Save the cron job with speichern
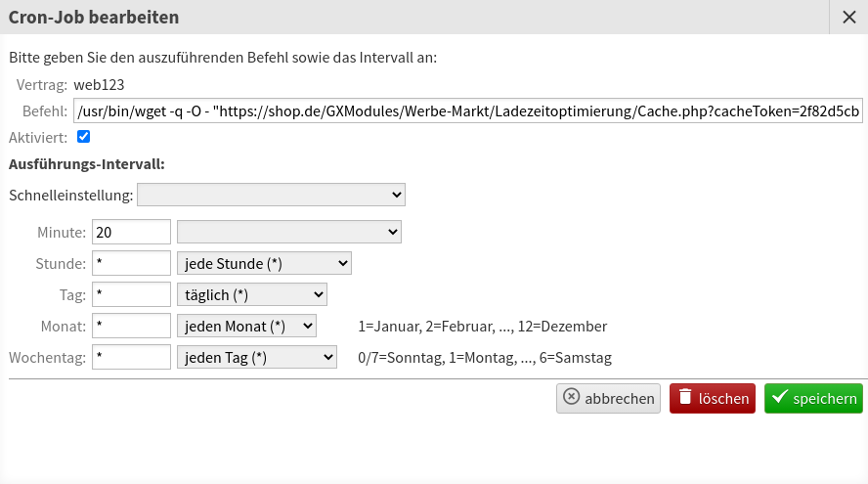Viewport: 868px width, 484px height. pyautogui.click(x=813, y=398)
